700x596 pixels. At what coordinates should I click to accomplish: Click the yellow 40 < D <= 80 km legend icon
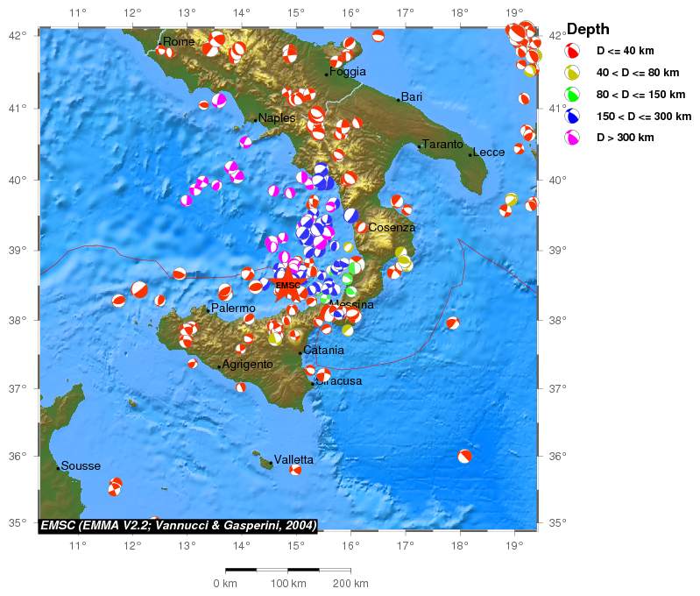pos(572,73)
